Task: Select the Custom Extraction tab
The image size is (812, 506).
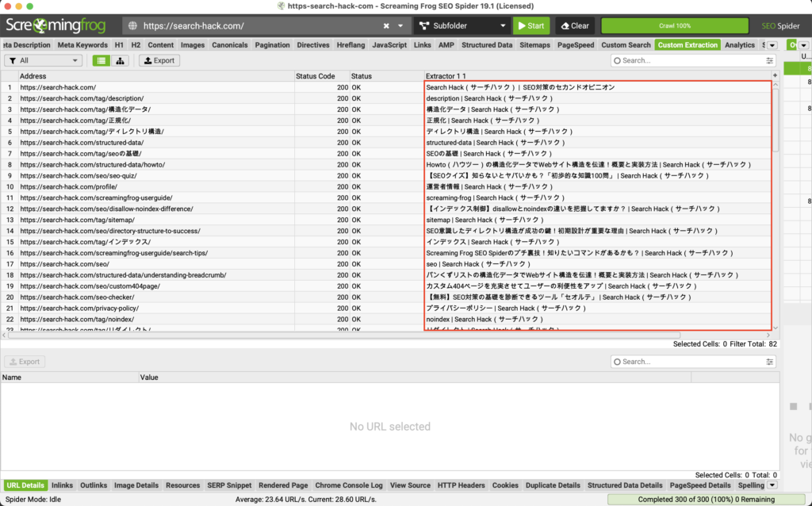Action: 688,45
